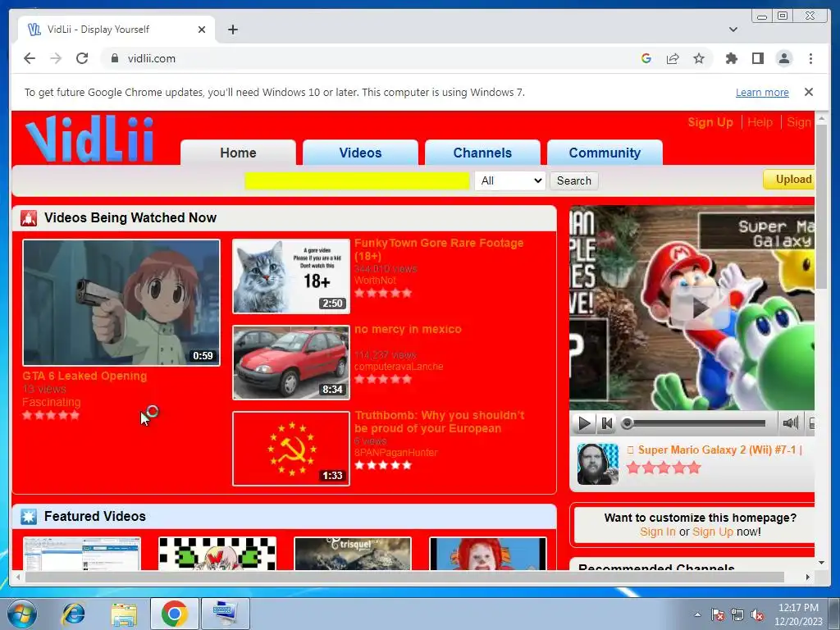The image size is (840, 630).
Task: Mute the video player volume icon
Action: (x=790, y=423)
